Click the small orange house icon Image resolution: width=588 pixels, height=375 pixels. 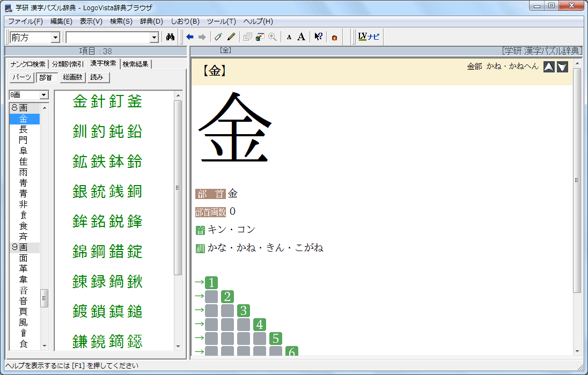(334, 38)
